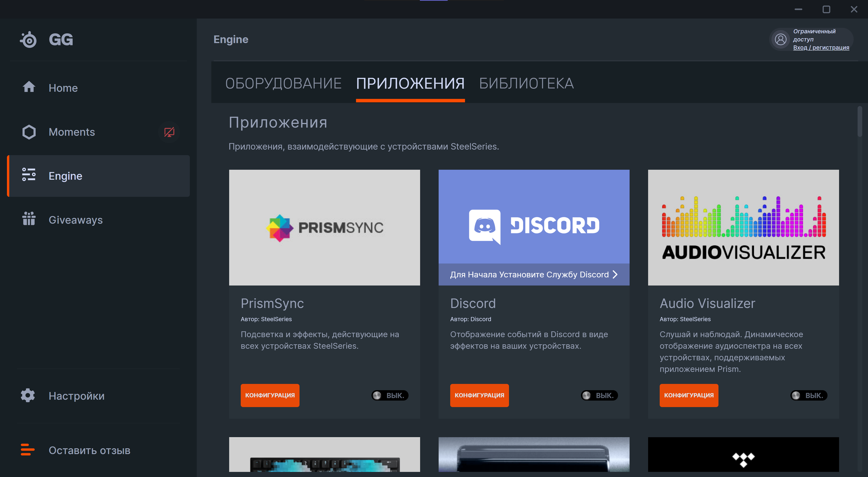The width and height of the screenshot is (868, 477).
Task: Open settings via the gear icon
Action: point(28,395)
